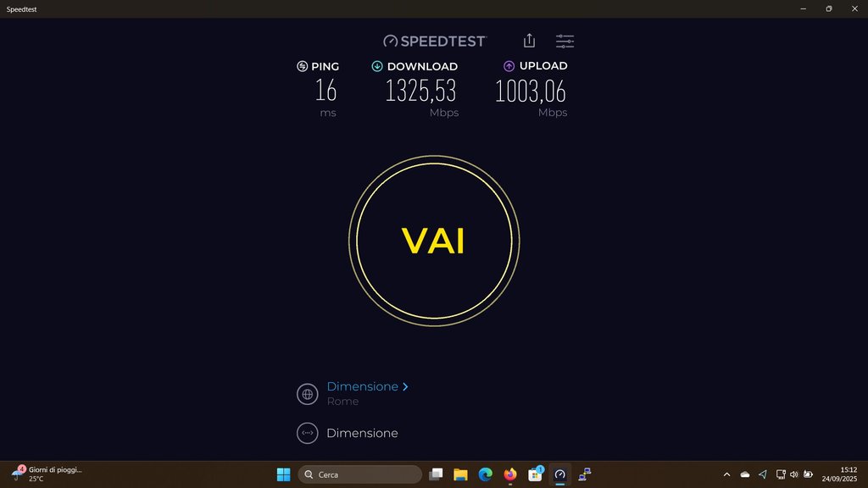This screenshot has width=868, height=488.
Task: Launch Microsoft Edge from the taskbar
Action: click(486, 474)
